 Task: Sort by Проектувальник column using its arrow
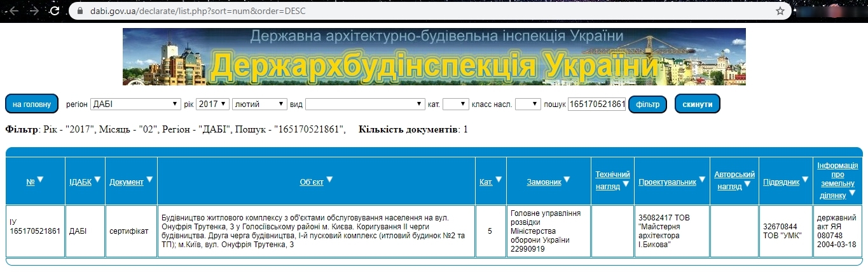coord(702,180)
